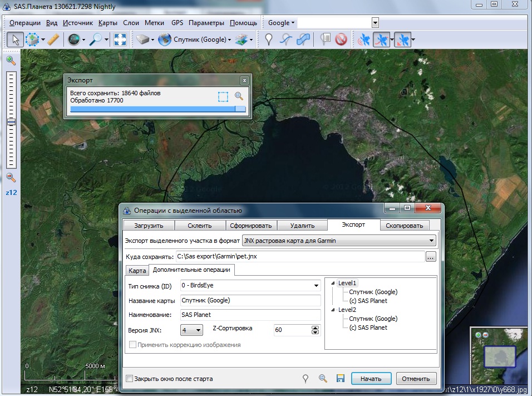
Task: Click the zoom in magnifier on left
Action: 11,60
